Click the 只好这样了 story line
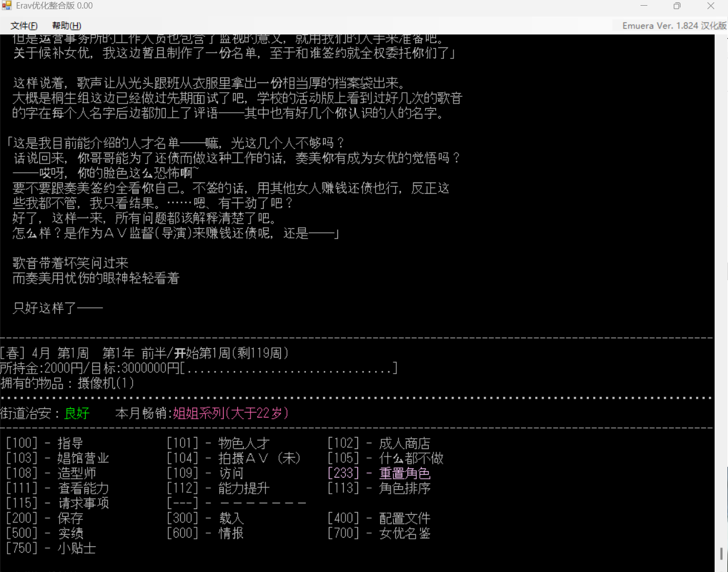 (x=58, y=308)
